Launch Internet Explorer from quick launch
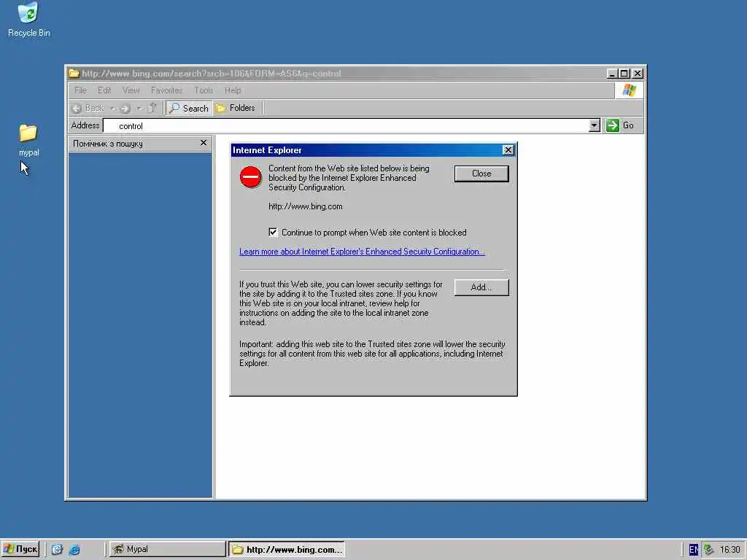The height and width of the screenshot is (560, 747). (x=74, y=549)
